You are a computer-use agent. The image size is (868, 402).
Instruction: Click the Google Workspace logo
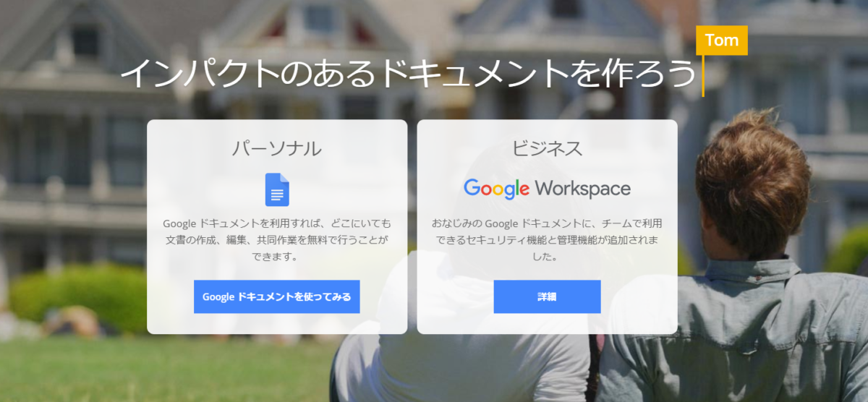click(x=547, y=189)
